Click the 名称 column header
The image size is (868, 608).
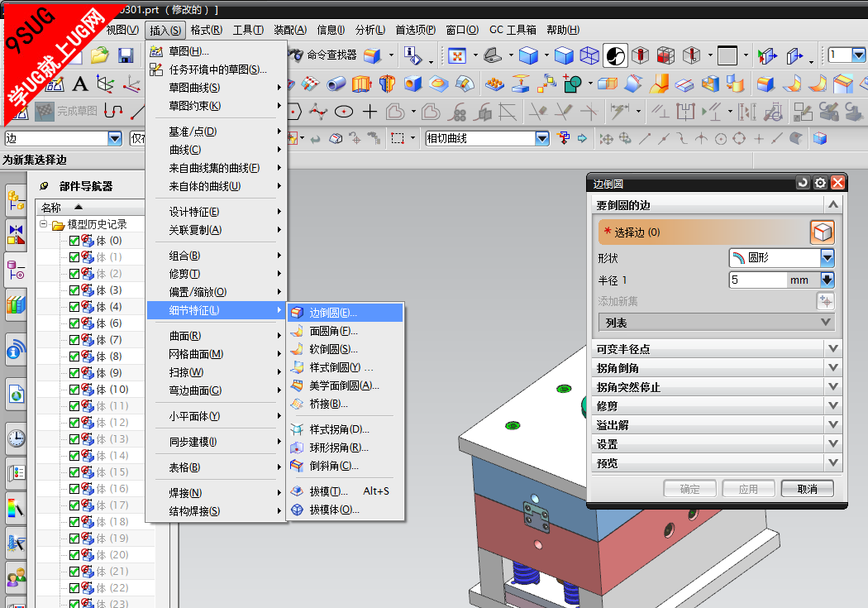(x=90, y=208)
